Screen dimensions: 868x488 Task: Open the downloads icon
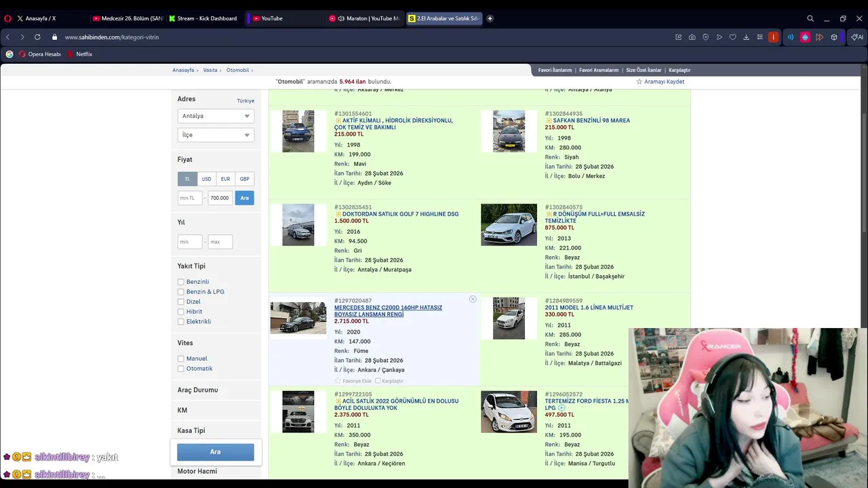pyautogui.click(x=746, y=37)
